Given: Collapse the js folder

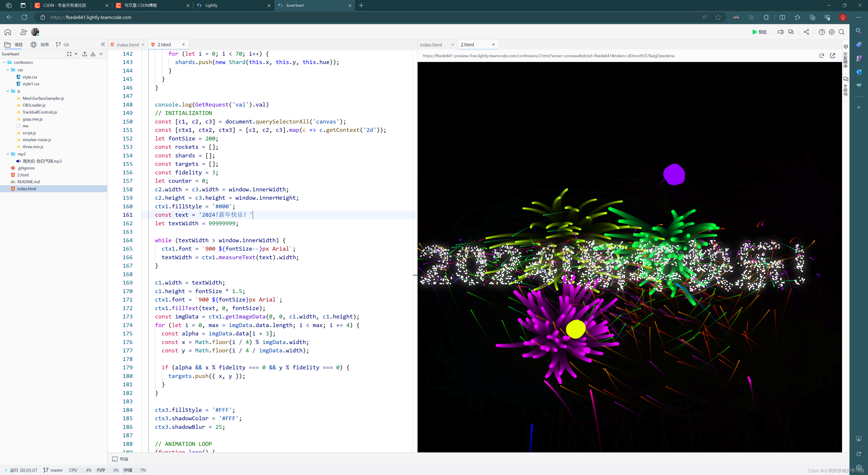Looking at the screenshot, I should tap(8, 91).
